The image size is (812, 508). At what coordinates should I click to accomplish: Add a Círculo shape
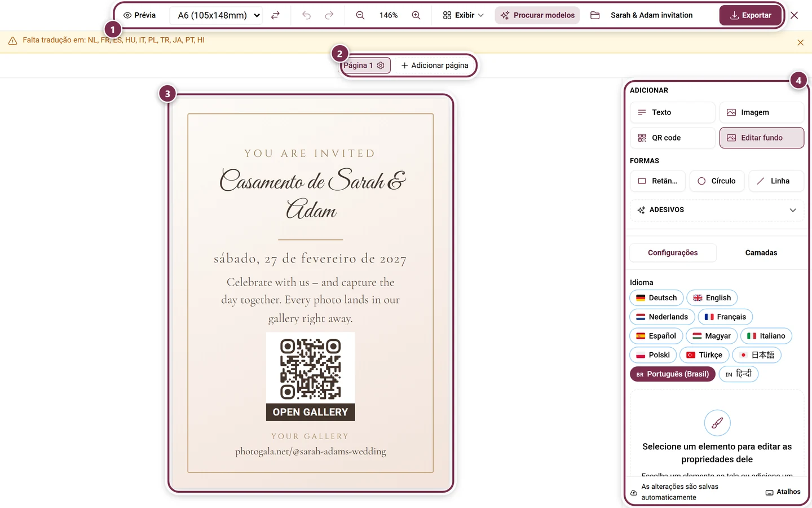[x=717, y=181]
